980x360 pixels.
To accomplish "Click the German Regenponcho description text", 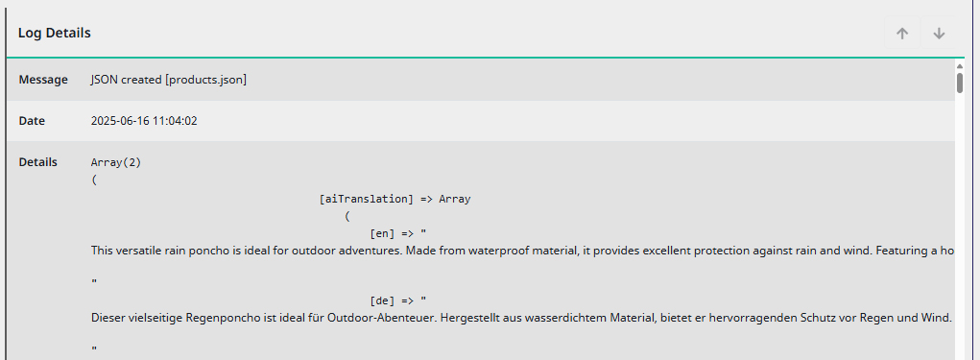I will (521, 318).
